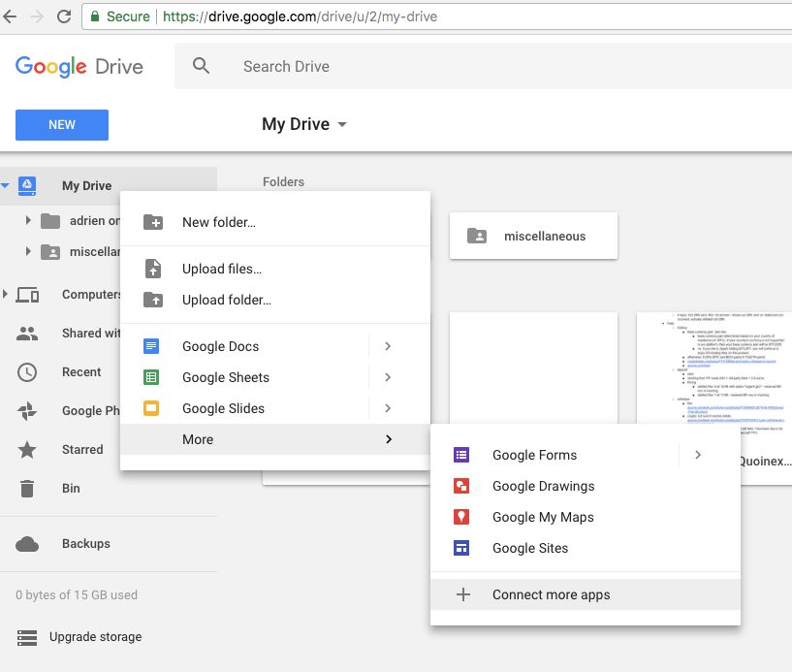Open the Google Docs submenu arrow

(x=388, y=346)
